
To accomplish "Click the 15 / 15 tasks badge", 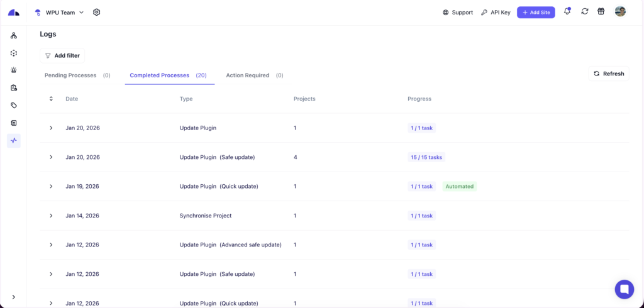I will pos(426,157).
